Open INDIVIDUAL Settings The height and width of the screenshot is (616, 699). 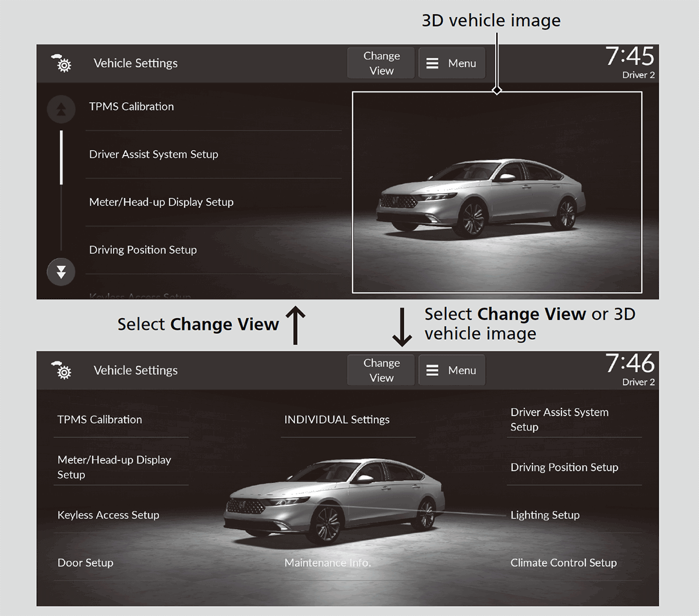click(337, 419)
